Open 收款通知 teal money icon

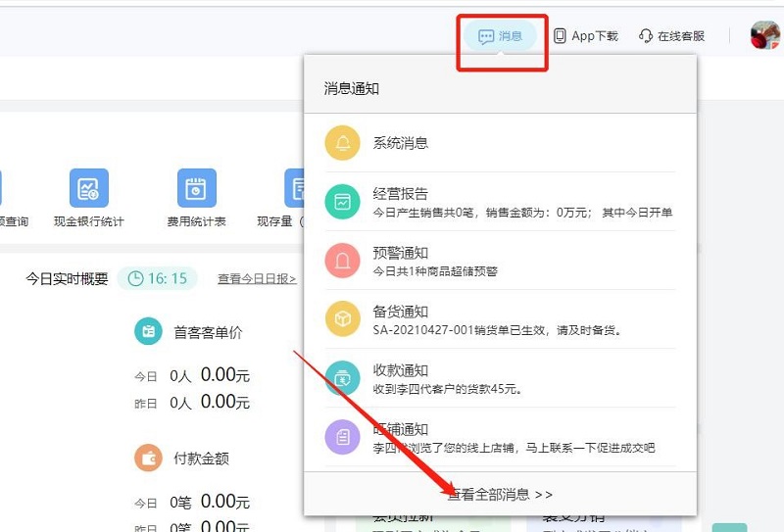[342, 378]
